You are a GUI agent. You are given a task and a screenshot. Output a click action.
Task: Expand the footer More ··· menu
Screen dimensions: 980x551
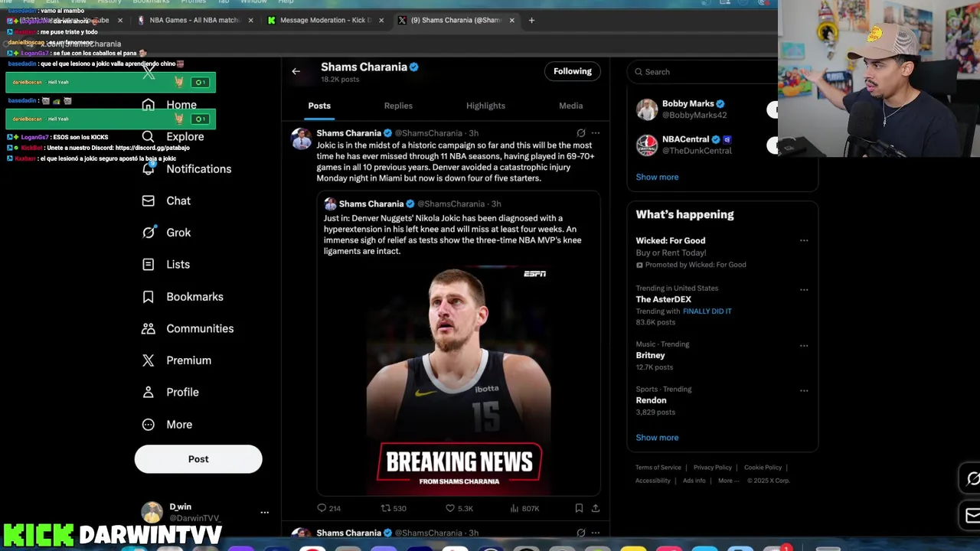(x=728, y=481)
